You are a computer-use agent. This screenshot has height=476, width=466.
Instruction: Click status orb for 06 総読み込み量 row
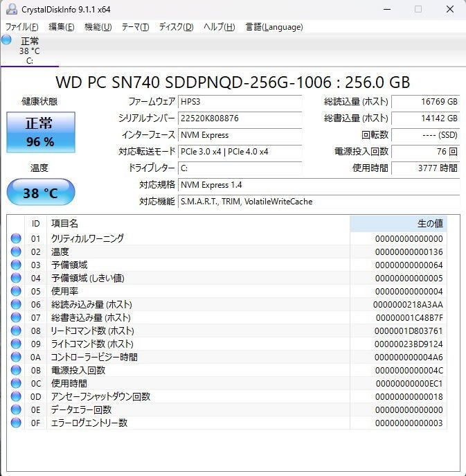[16, 304]
